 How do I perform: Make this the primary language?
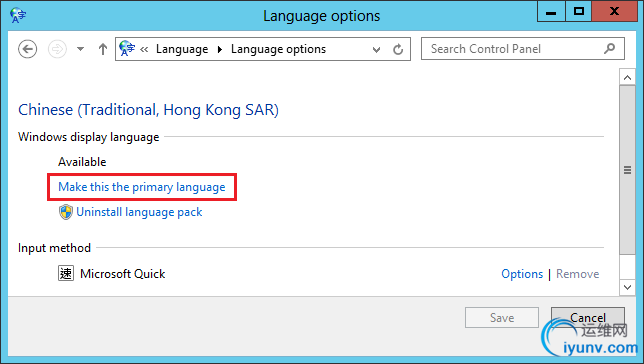[x=142, y=187]
